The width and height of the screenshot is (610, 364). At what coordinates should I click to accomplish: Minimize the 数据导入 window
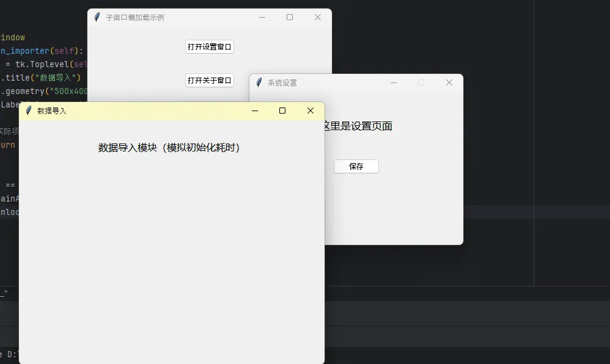(255, 111)
